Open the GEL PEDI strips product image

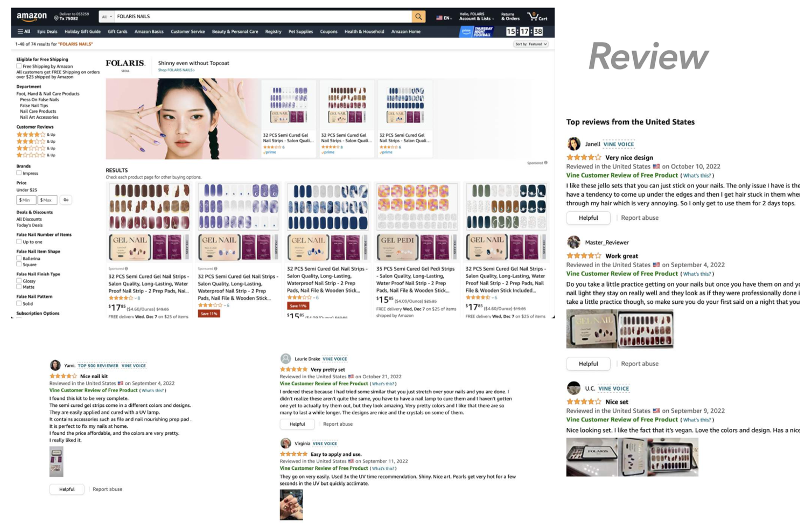(416, 222)
